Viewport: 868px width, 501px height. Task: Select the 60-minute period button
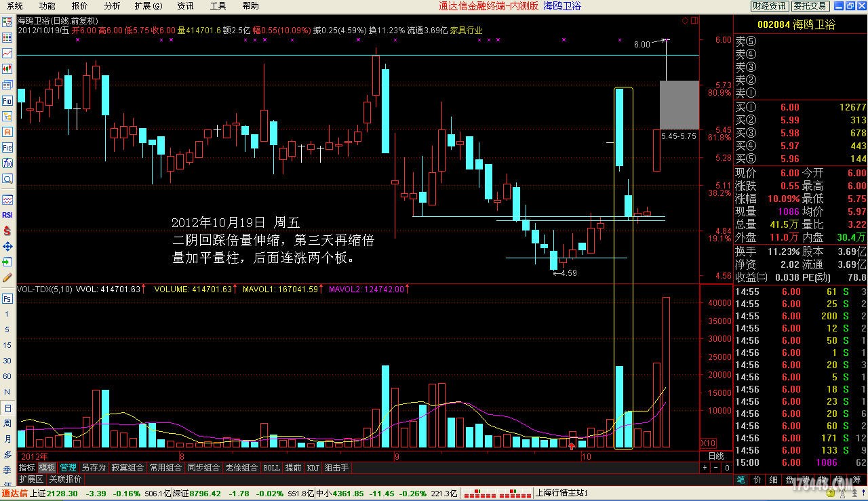[x=7, y=377]
